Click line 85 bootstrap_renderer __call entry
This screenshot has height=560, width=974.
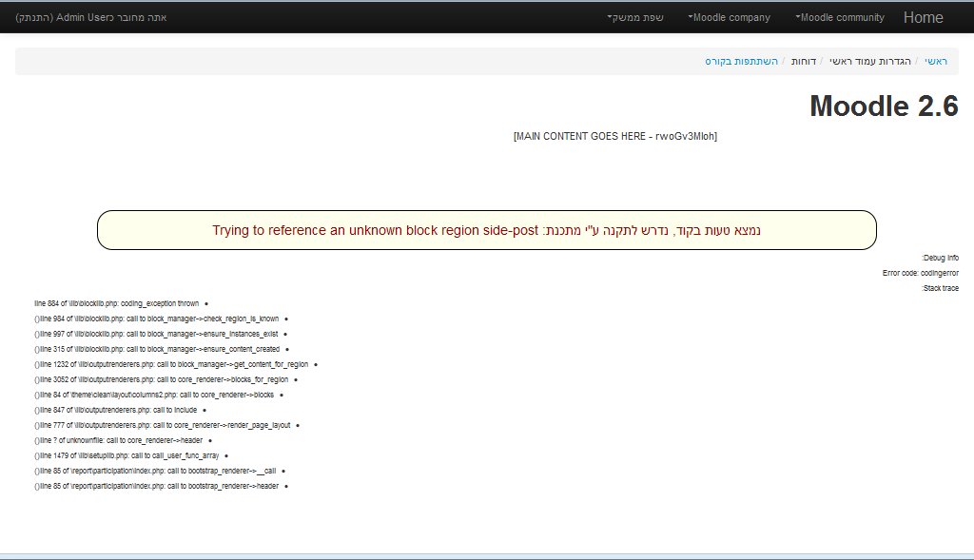point(155,471)
